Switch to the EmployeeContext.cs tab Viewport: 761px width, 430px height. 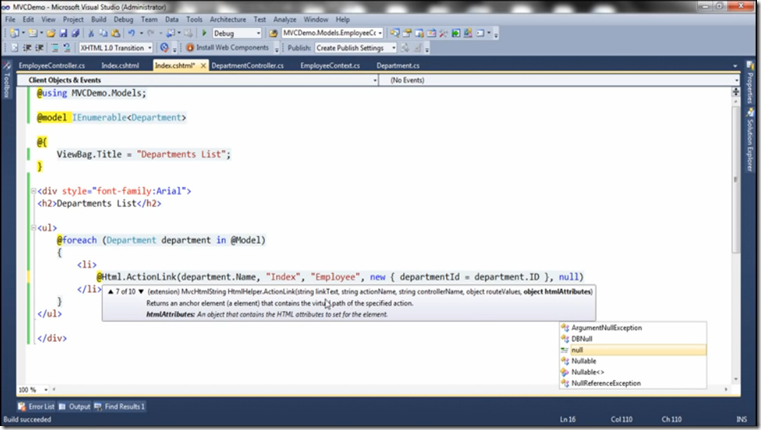click(330, 66)
